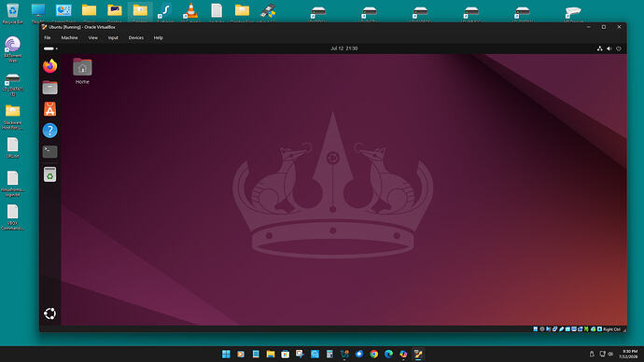The image size is (644, 362).
Task: Open the Ubuntu network status indicator
Action: (x=599, y=49)
